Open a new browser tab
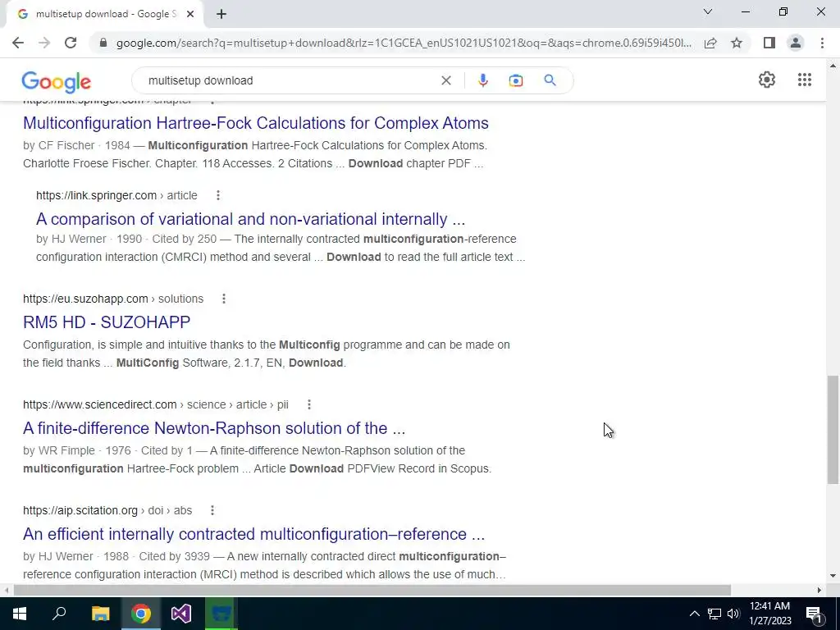The height and width of the screenshot is (630, 840). [x=221, y=14]
